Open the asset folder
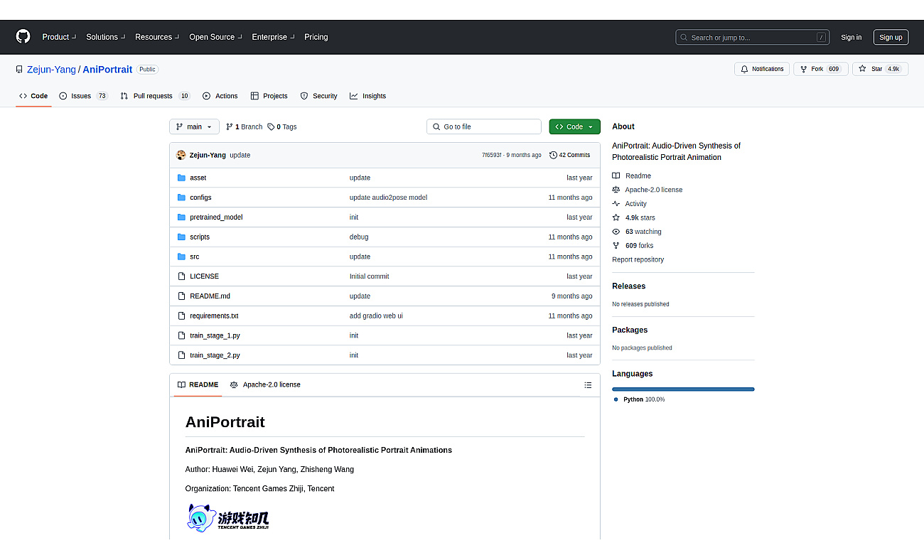 click(x=198, y=178)
